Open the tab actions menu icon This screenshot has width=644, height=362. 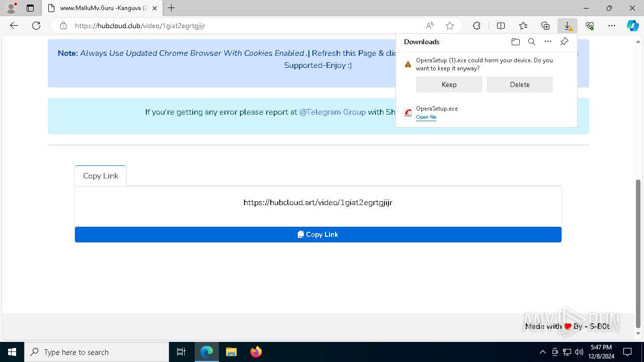[x=30, y=8]
